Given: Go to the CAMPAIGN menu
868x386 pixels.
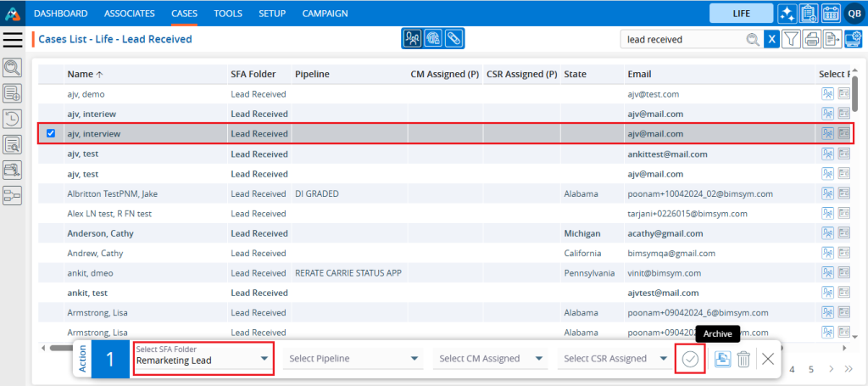Looking at the screenshot, I should click(325, 14).
